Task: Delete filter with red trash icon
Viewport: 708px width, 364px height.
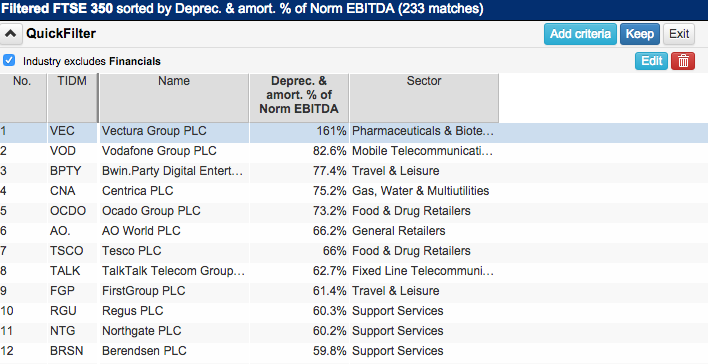Action: click(683, 61)
